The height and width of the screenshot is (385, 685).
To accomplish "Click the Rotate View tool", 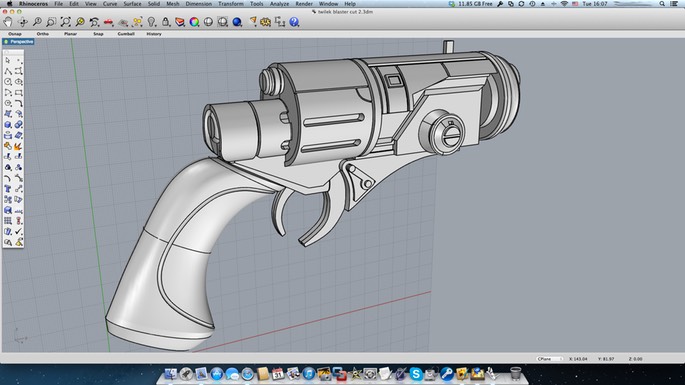I will click(x=23, y=22).
